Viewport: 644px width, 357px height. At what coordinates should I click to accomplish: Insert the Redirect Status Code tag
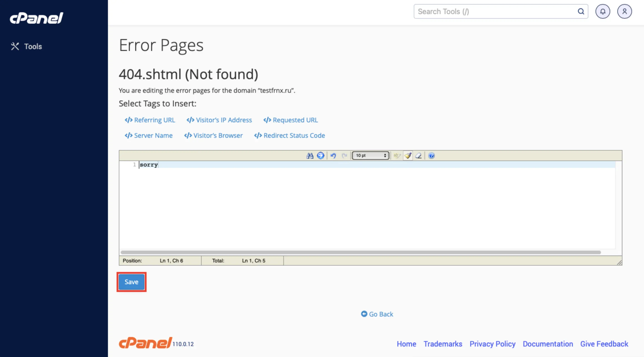(x=290, y=136)
